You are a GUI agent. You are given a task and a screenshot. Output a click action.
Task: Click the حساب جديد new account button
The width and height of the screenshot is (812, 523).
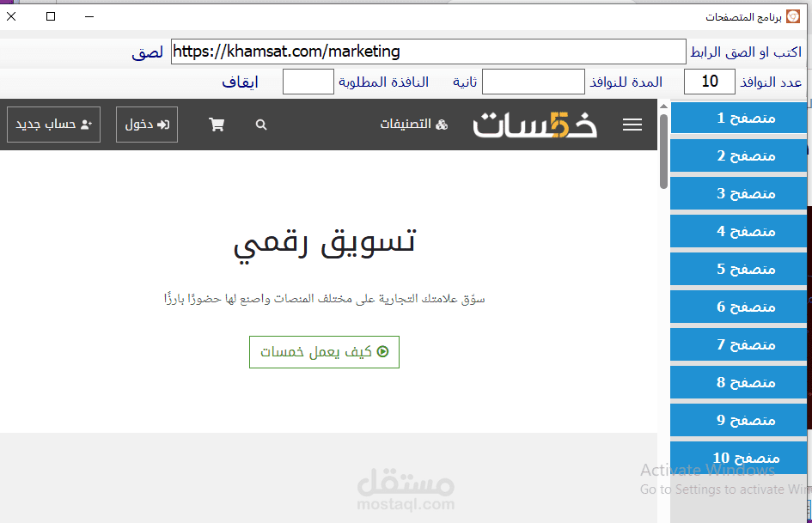[x=53, y=125]
